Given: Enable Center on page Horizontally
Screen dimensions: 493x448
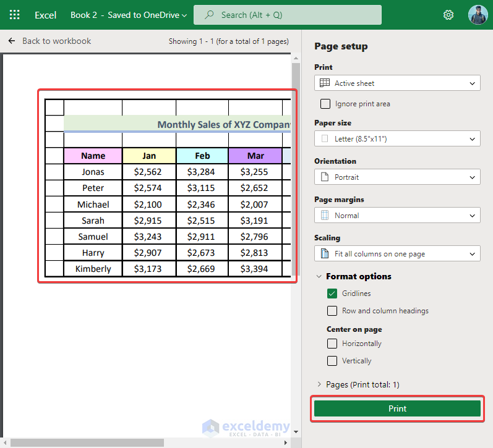Looking at the screenshot, I should 332,344.
